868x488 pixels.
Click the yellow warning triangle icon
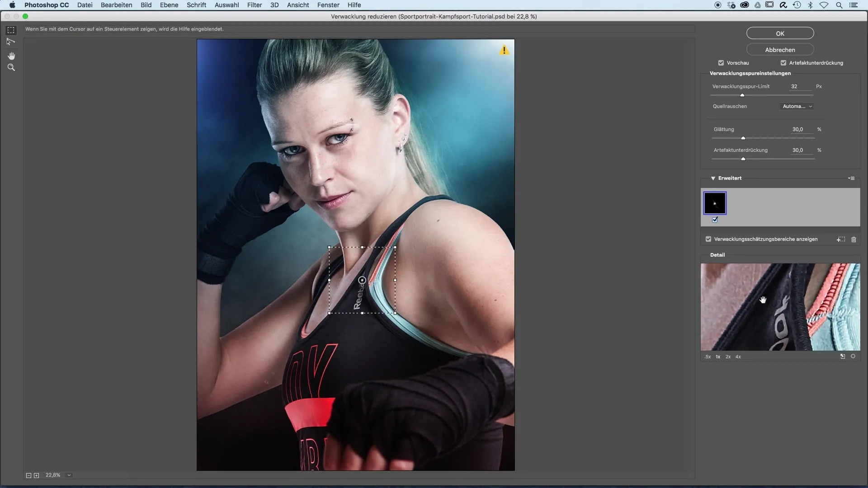pyautogui.click(x=504, y=51)
